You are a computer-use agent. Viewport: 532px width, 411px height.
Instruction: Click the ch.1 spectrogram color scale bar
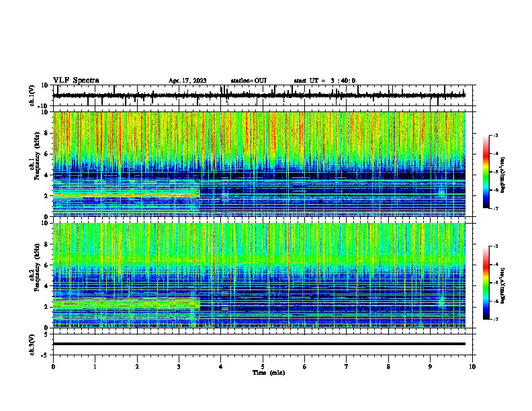[x=486, y=171]
